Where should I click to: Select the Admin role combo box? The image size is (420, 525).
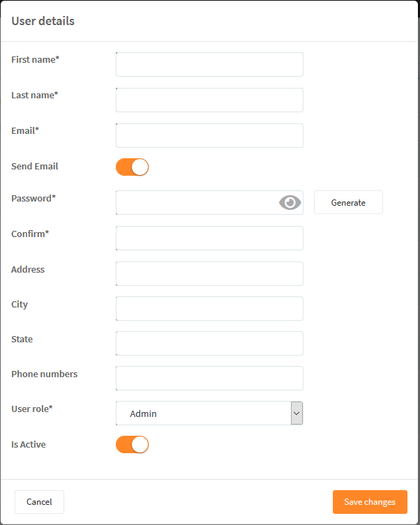click(x=210, y=413)
